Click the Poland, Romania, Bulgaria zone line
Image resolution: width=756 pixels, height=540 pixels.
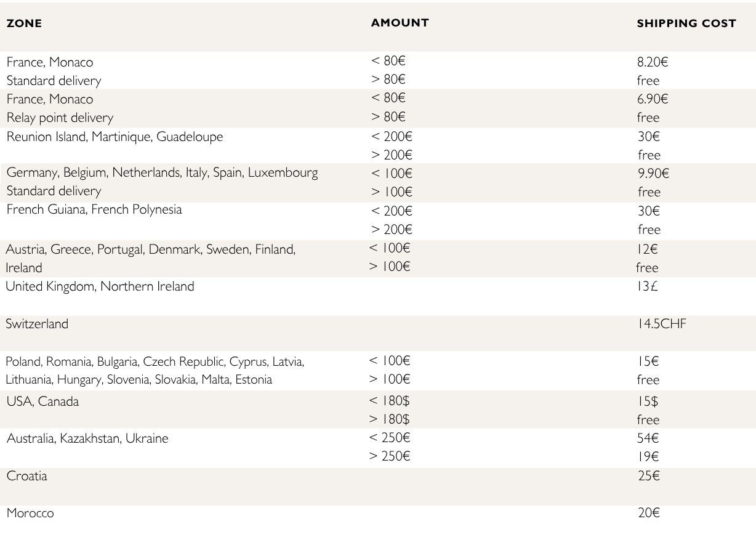point(155,361)
